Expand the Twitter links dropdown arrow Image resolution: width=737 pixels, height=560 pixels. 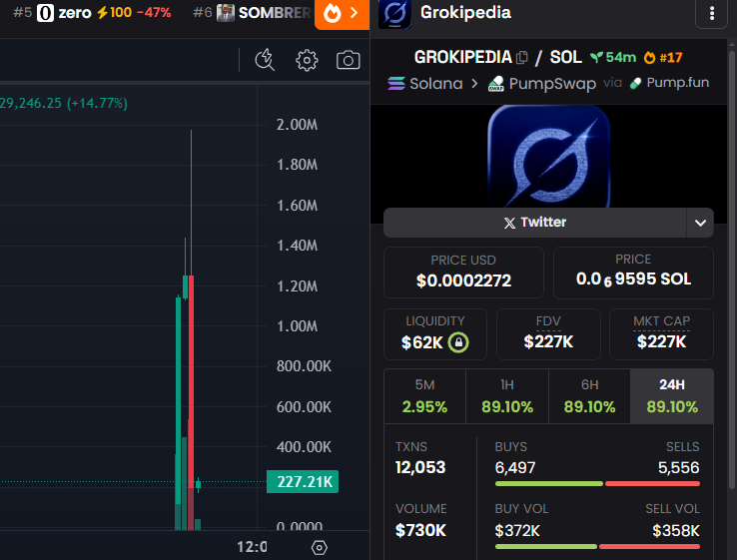tap(700, 223)
